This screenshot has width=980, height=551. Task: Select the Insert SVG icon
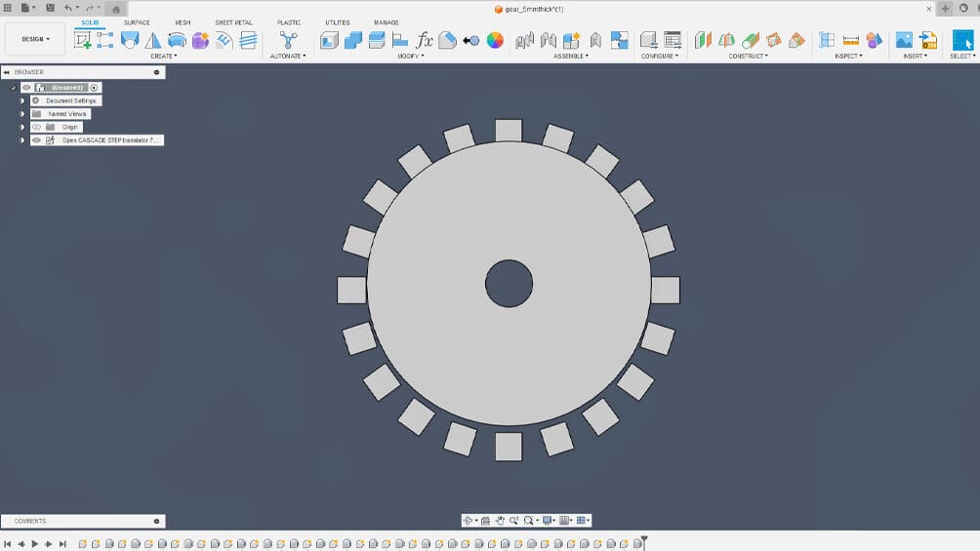coord(928,40)
